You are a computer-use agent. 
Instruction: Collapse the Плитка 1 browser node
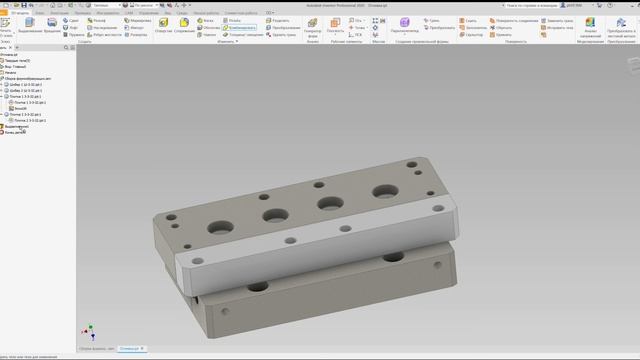[2, 97]
